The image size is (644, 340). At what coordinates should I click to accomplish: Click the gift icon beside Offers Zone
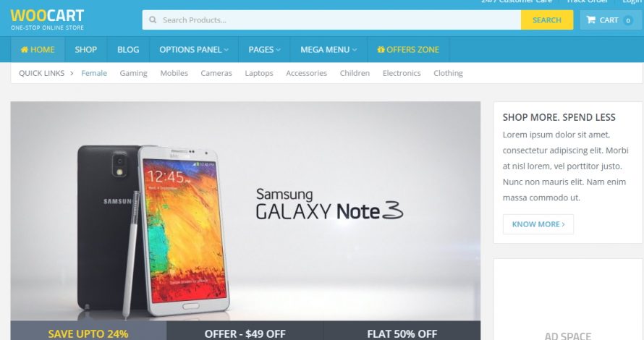point(381,50)
